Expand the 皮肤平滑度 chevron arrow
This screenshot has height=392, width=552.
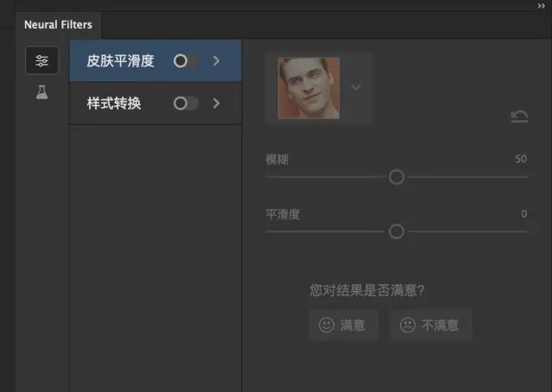(217, 61)
